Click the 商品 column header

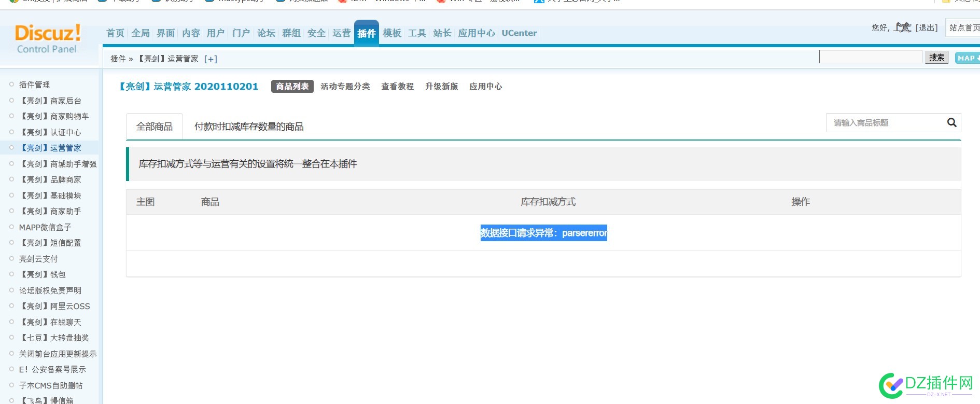[210, 202]
